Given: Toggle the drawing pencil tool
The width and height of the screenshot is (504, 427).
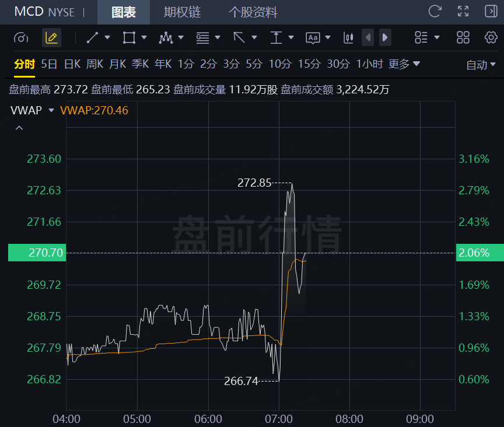Looking at the screenshot, I should [51, 38].
